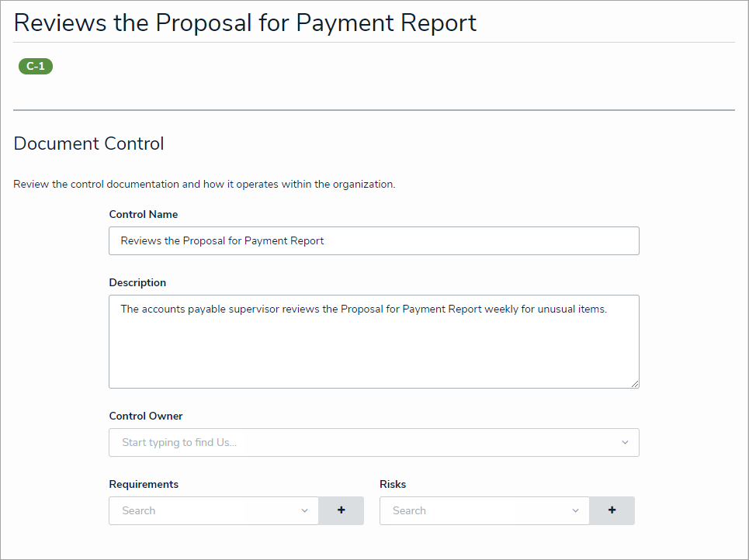Screen dimensions: 749x560
Task: Click the plus icon beside Requirements search
Action: click(x=342, y=510)
